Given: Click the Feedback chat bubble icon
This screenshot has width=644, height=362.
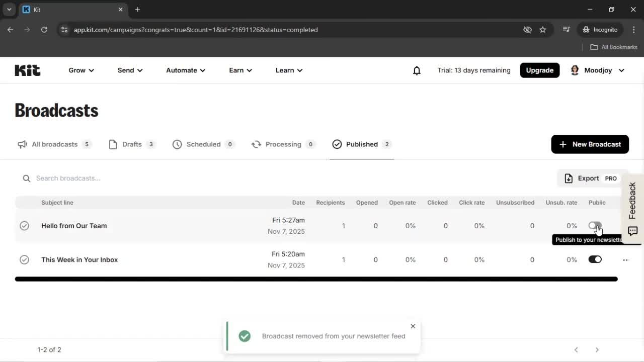Looking at the screenshot, I should (x=632, y=231).
